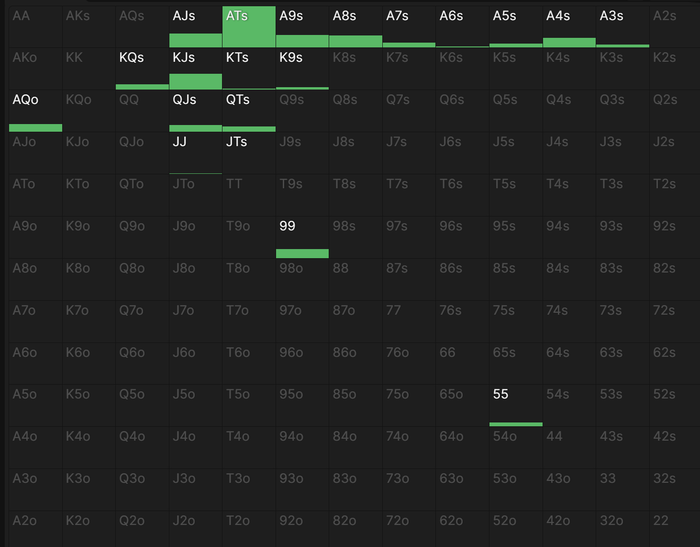The width and height of the screenshot is (700, 547).
Task: Pick the 22 pair cell
Action: point(675,529)
